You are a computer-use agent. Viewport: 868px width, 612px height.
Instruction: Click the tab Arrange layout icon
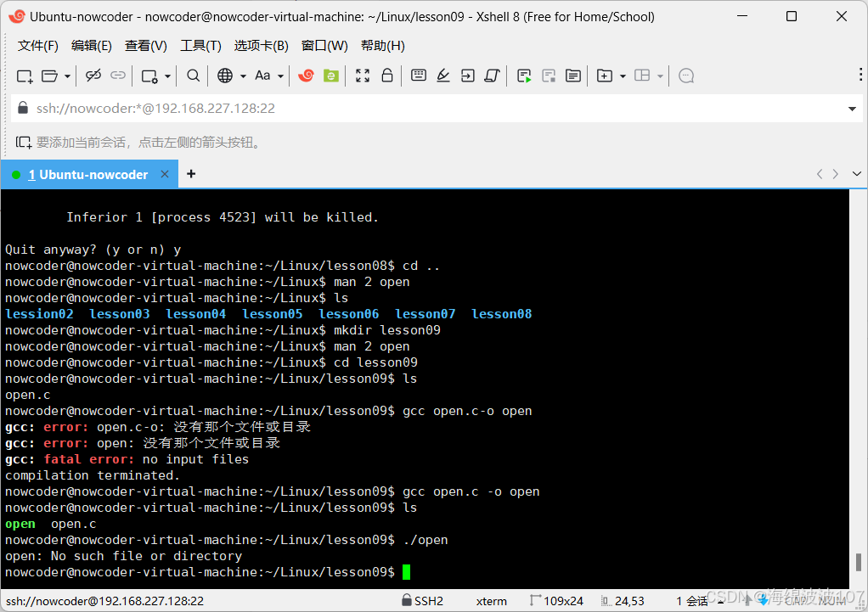click(x=642, y=76)
